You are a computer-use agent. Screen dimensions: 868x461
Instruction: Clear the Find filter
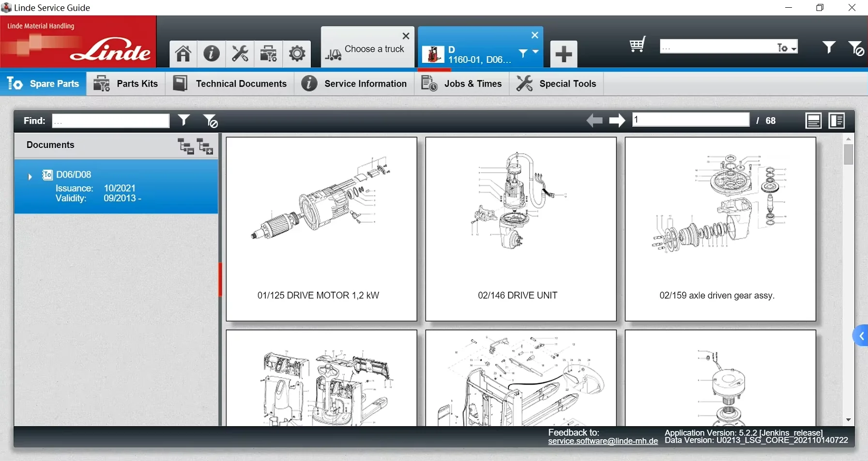pyautogui.click(x=211, y=121)
